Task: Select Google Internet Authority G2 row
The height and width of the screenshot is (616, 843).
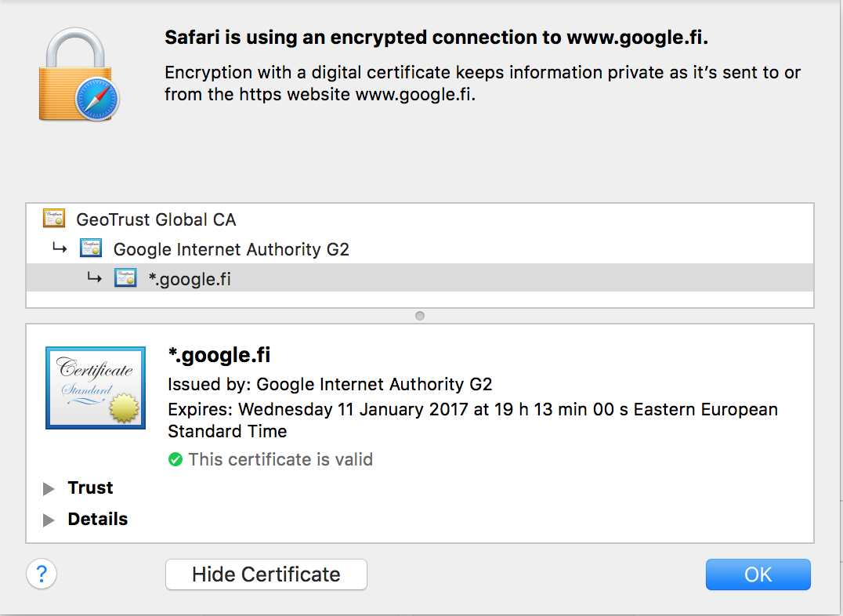Action: (x=230, y=249)
